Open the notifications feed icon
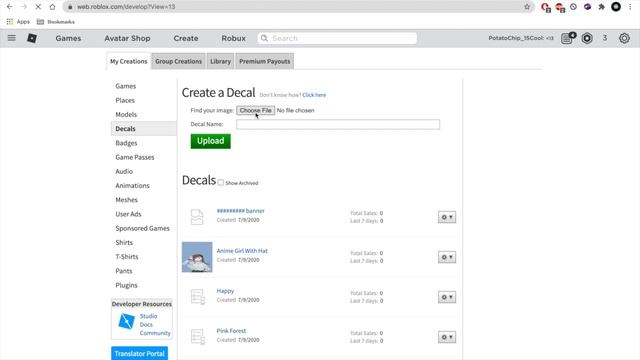Screen dimensions: 640x360 coord(567,38)
